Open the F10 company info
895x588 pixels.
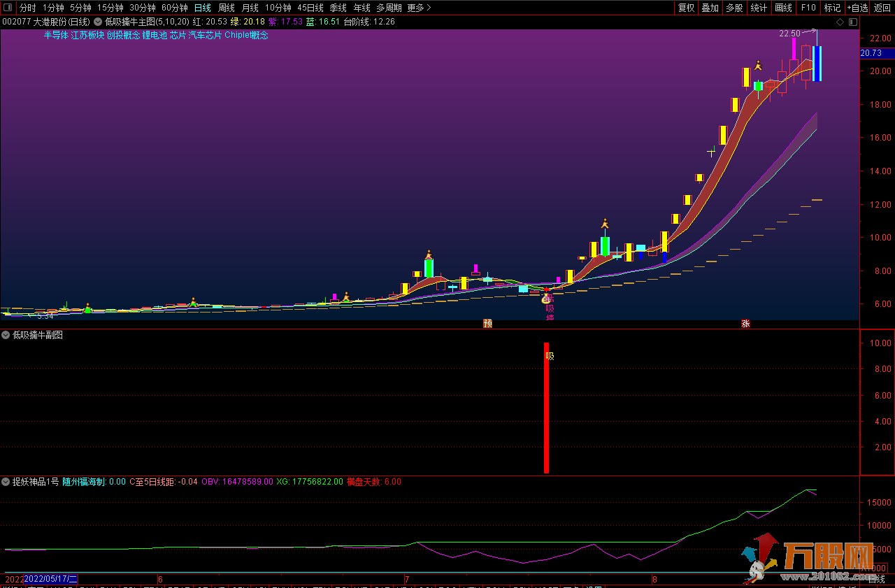808,8
